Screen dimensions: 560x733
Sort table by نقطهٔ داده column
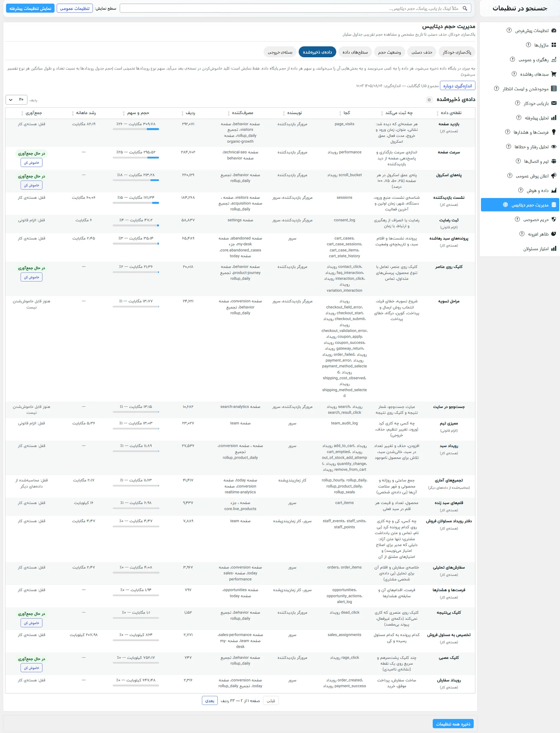pos(448,113)
